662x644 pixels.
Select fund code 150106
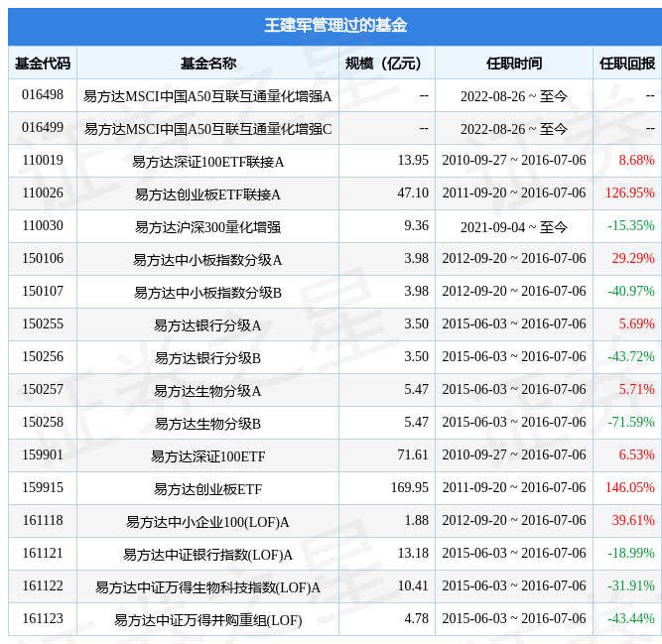point(43,258)
